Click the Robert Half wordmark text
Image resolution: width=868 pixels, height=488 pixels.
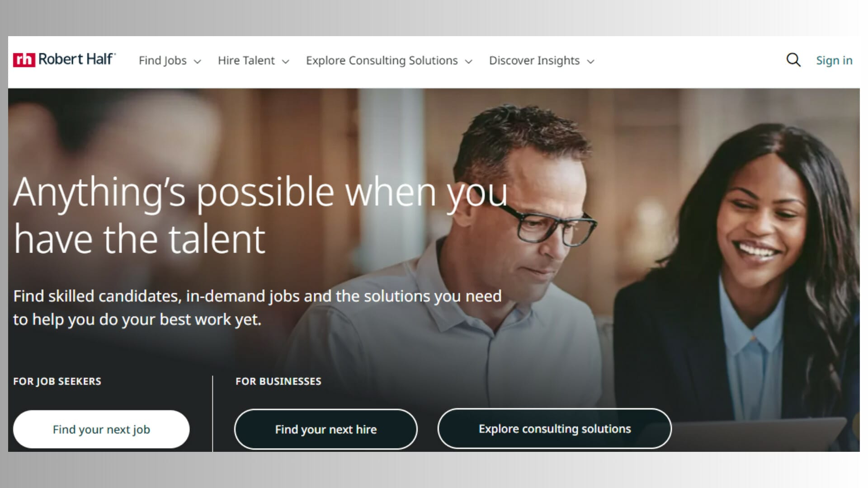[x=76, y=59]
